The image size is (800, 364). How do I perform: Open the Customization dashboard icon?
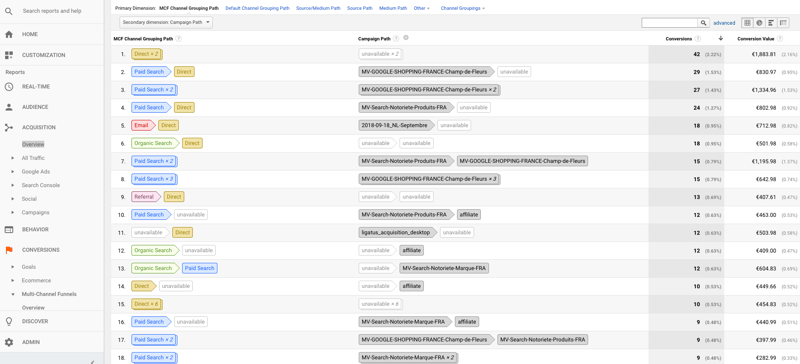(9, 55)
